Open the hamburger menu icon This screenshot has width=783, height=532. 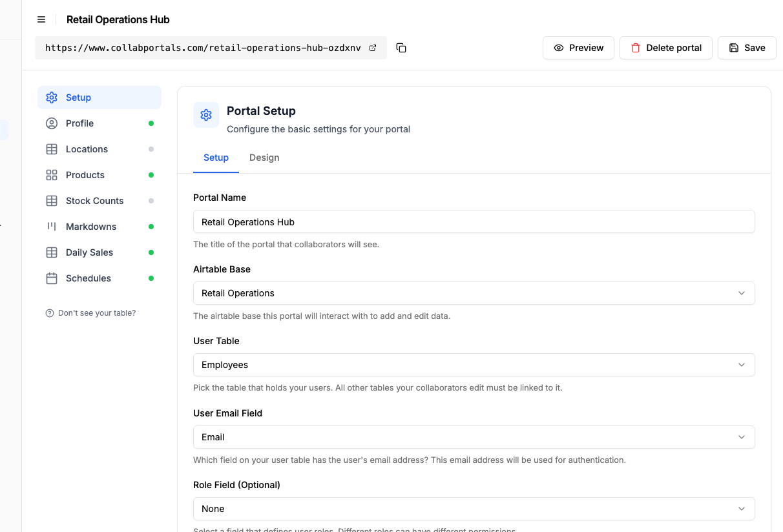click(41, 19)
